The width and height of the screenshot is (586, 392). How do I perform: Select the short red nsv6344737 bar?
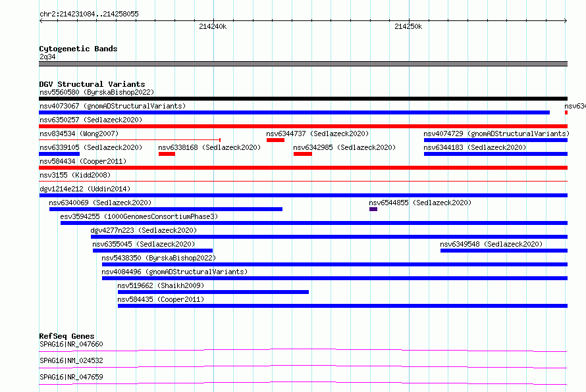click(275, 140)
